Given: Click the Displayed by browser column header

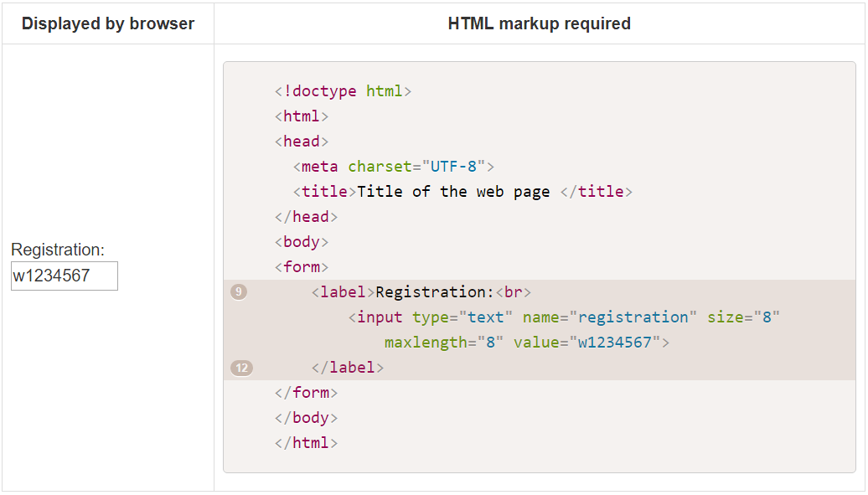Looking at the screenshot, I should (x=107, y=23).
